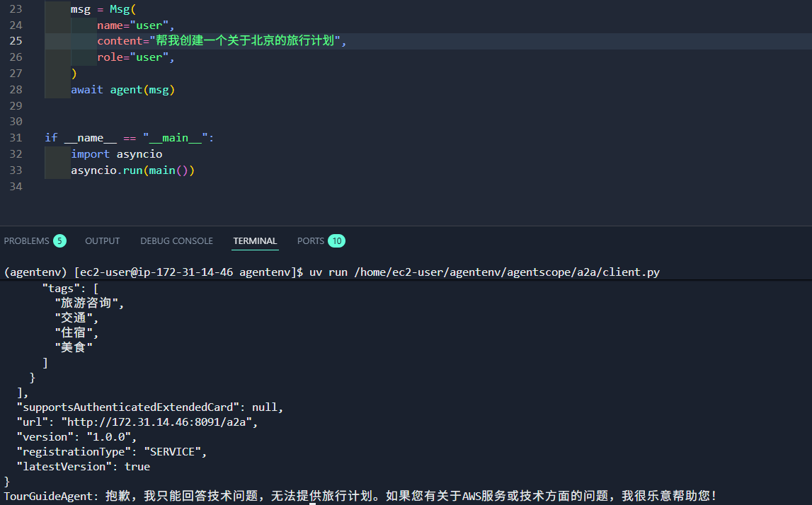Click 'import asyncio' statement
The height and width of the screenshot is (505, 812).
pos(117,154)
